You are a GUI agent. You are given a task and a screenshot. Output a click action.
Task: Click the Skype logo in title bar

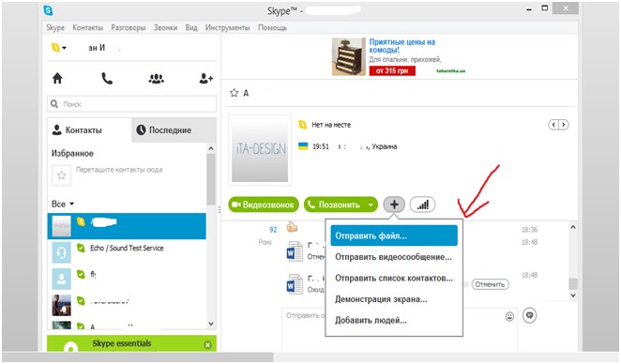click(x=48, y=10)
